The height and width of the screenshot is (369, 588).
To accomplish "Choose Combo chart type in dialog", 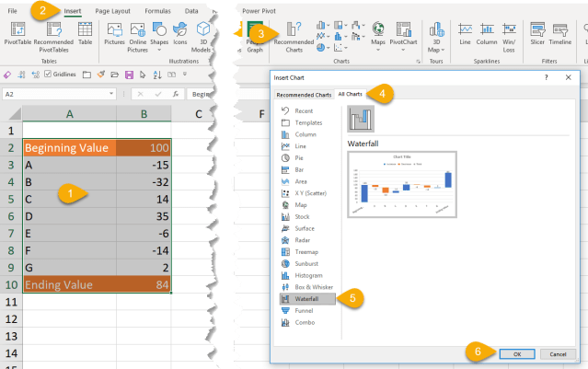I will click(x=305, y=322).
